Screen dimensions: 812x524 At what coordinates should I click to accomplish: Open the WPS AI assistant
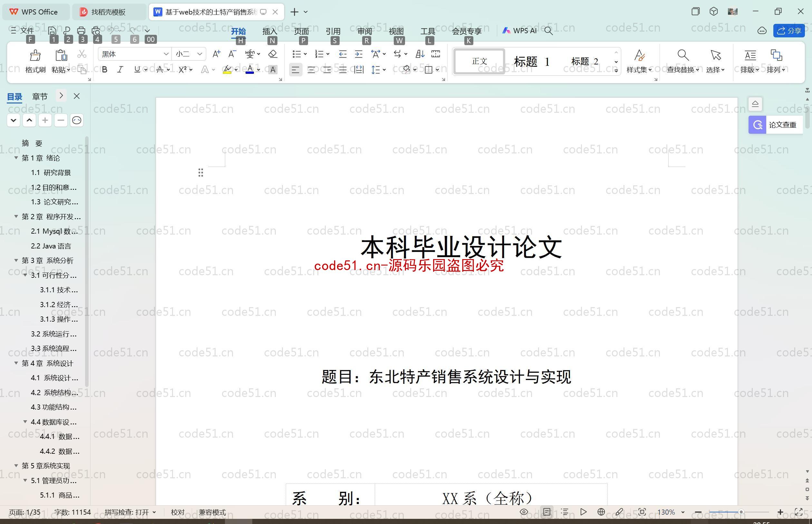519,31
